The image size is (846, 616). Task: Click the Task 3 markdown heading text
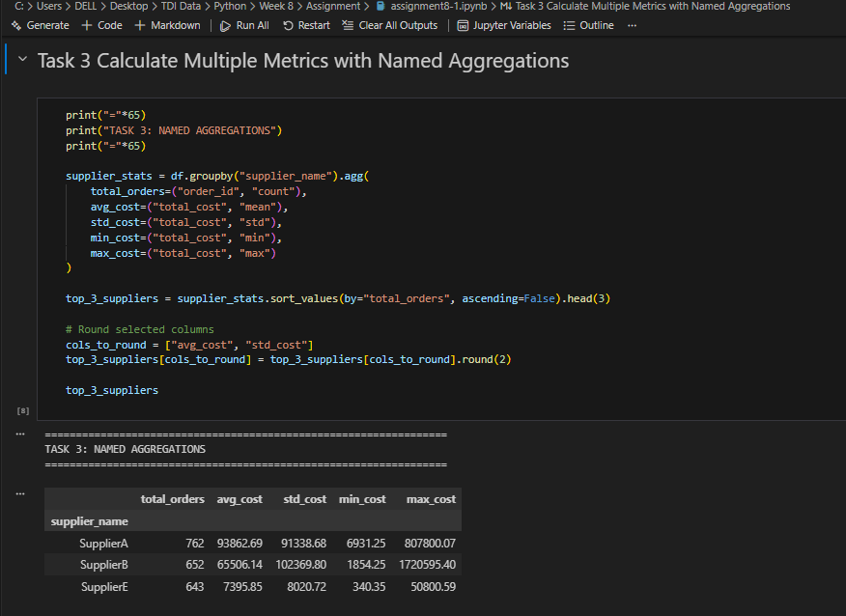tap(303, 61)
